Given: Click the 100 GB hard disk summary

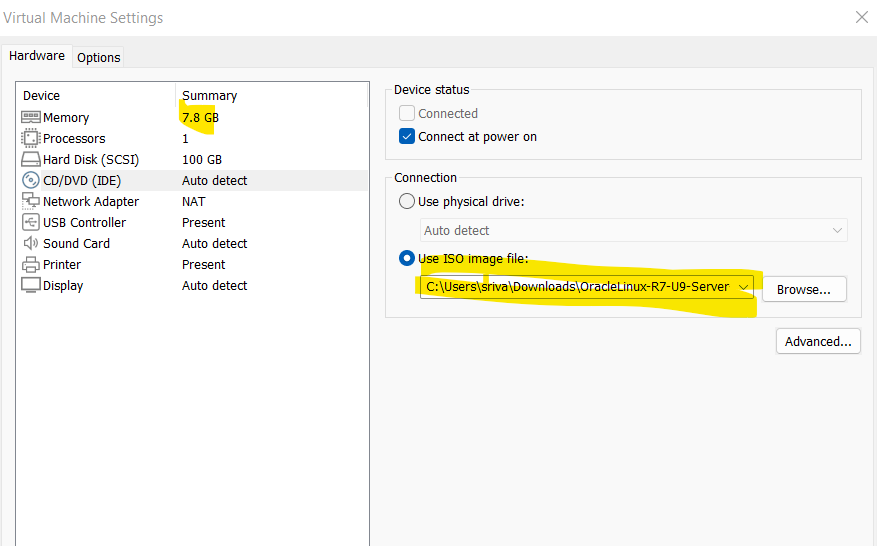Looking at the screenshot, I should pyautogui.click(x=202, y=159).
